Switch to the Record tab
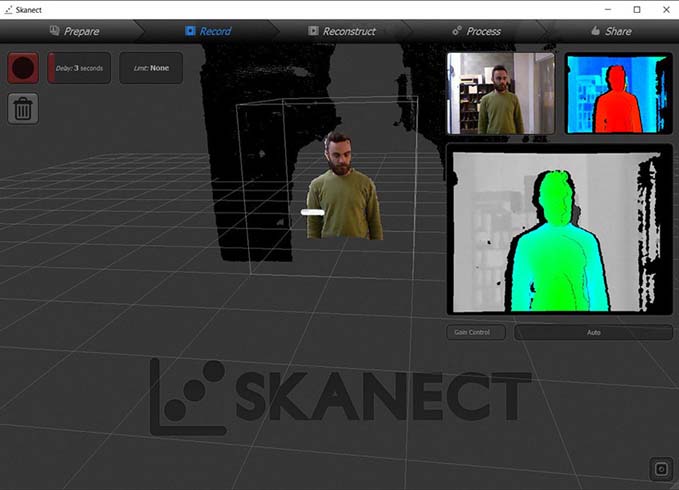679x490 pixels. (x=208, y=31)
